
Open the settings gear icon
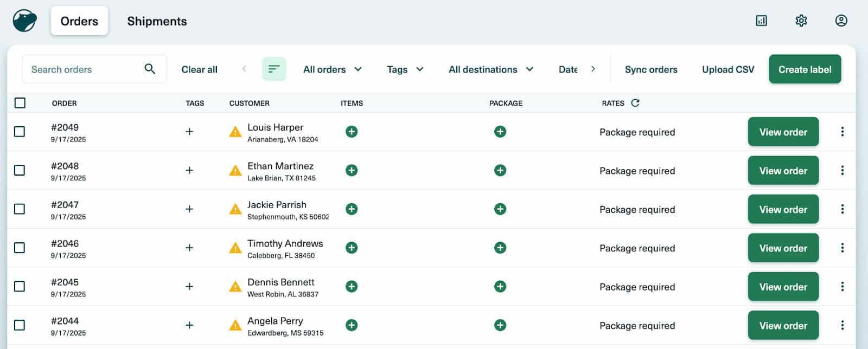pyautogui.click(x=801, y=21)
